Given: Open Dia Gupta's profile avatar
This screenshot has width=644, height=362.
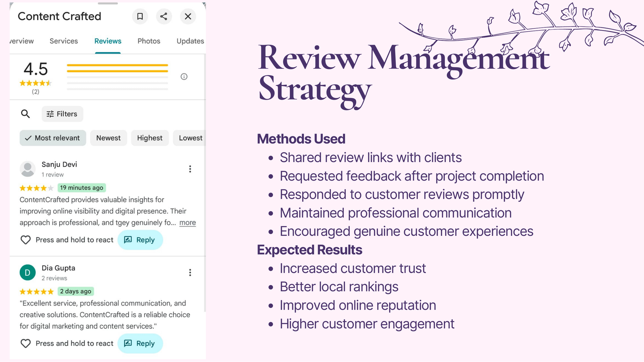Looking at the screenshot, I should [28, 273].
